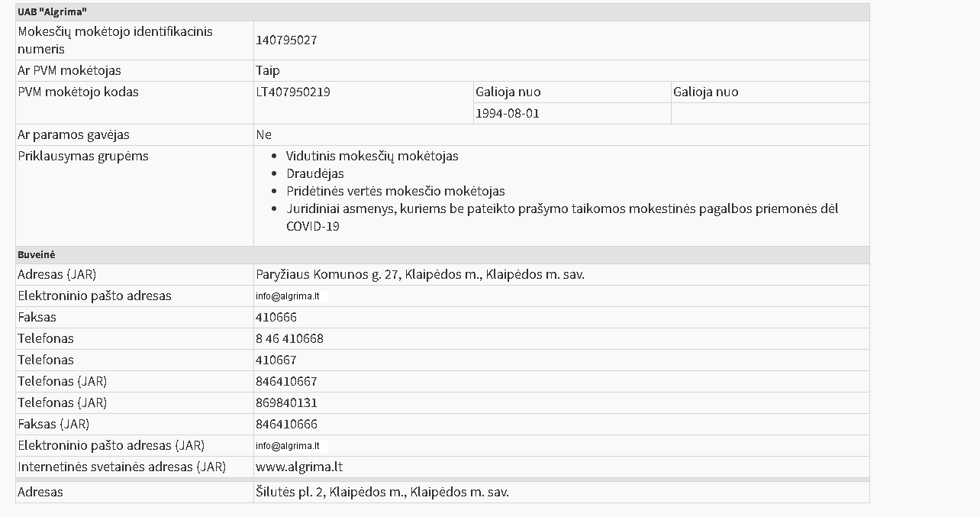
Task: Click the PVM code LT407950219
Action: 293,92
